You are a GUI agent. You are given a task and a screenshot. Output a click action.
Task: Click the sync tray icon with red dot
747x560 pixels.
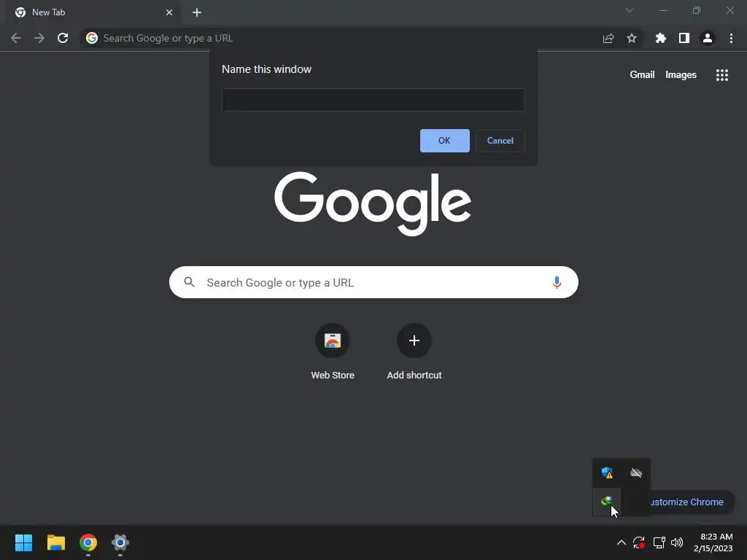point(639,542)
